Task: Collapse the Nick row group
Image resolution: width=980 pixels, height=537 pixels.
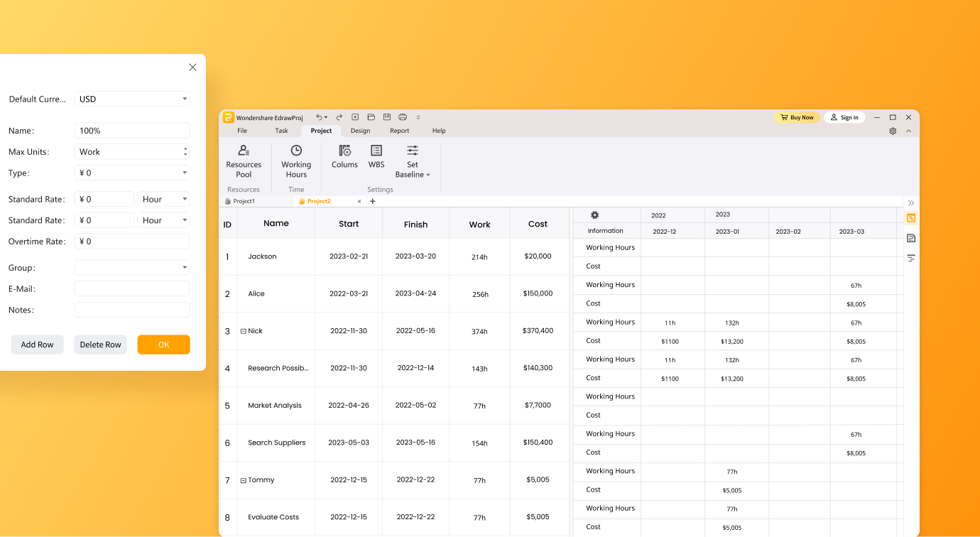Action: [244, 332]
